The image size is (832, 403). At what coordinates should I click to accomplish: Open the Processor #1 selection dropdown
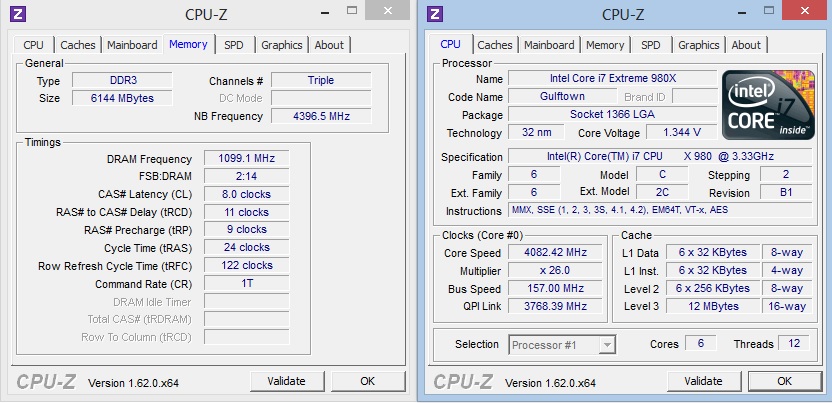(x=562, y=345)
